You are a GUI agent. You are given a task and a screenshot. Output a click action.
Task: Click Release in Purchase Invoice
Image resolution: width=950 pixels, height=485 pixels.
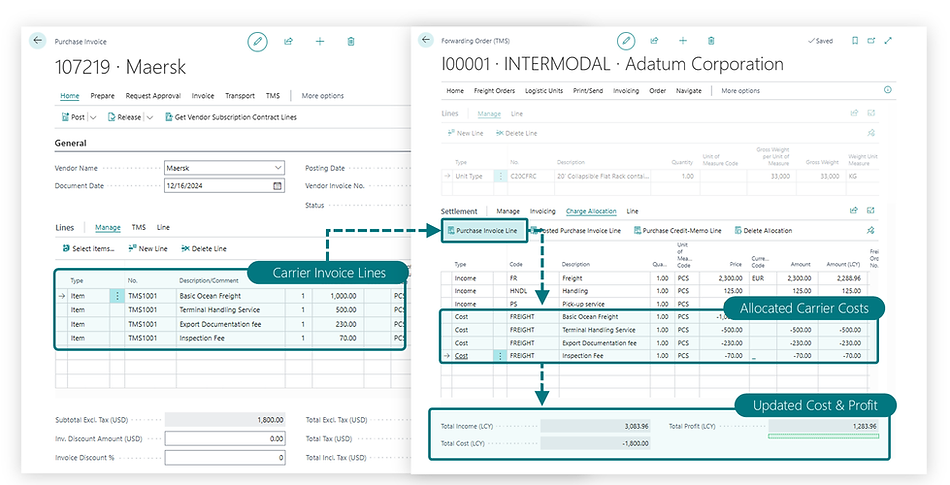tap(124, 117)
